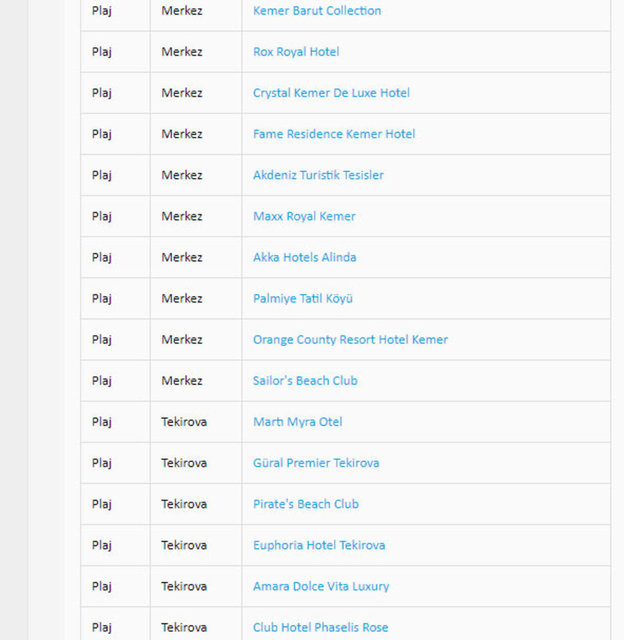The height and width of the screenshot is (640, 624).
Task: Open Amara Dolce Vita Luxury link
Action: [x=321, y=586]
